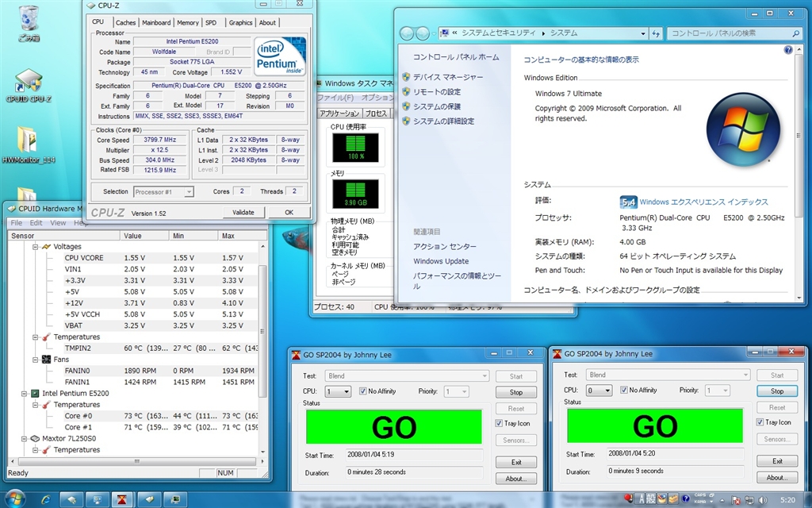Toggle No Affinity in the right SP2004 window
The width and height of the screenshot is (812, 508).
(625, 391)
